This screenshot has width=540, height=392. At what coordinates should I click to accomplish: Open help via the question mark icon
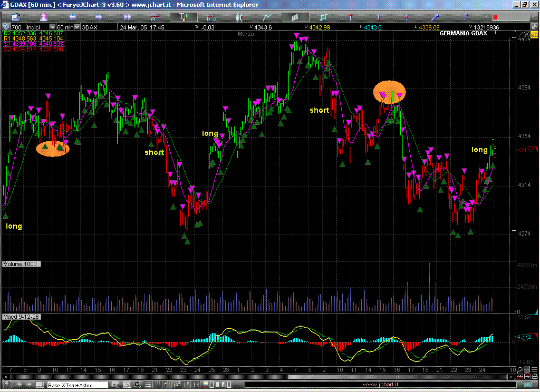point(465,17)
